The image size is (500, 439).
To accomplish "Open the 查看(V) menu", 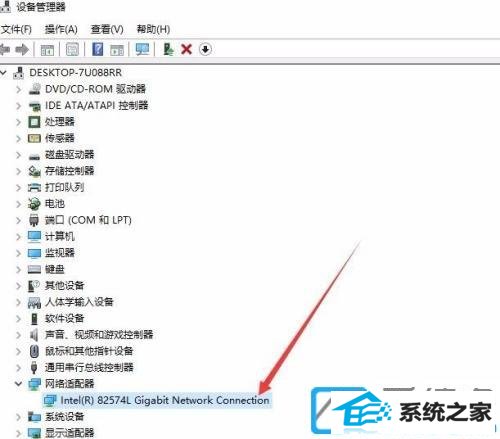I will (107, 29).
